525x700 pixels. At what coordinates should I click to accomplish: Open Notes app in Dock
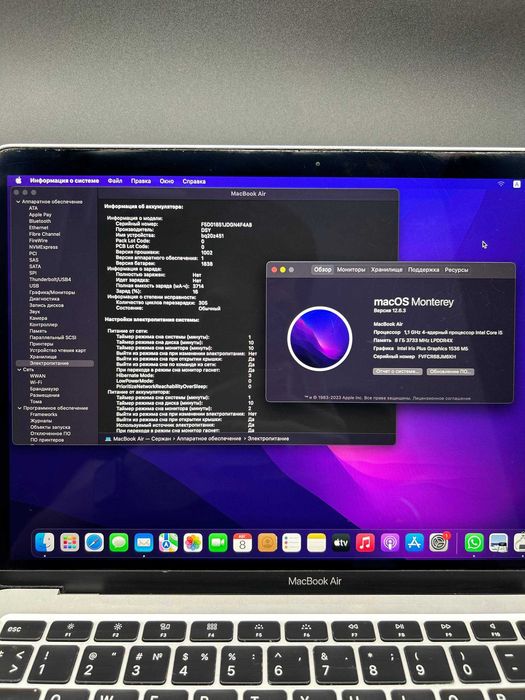316,542
